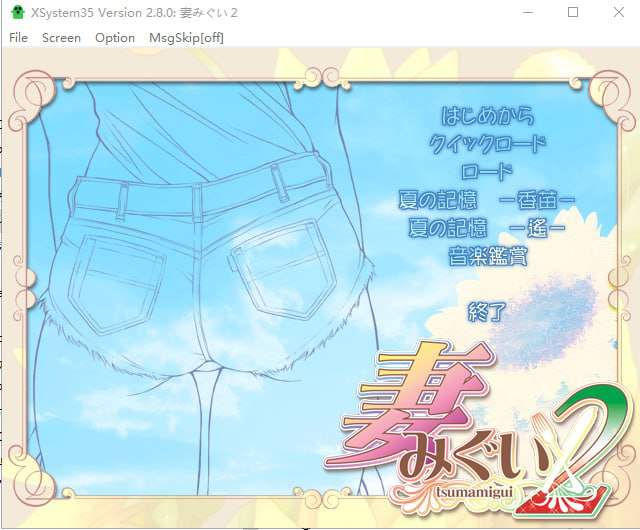Screen dimensions: 640x530
Task: Select クイックロード to quick load
Action: click(x=487, y=143)
